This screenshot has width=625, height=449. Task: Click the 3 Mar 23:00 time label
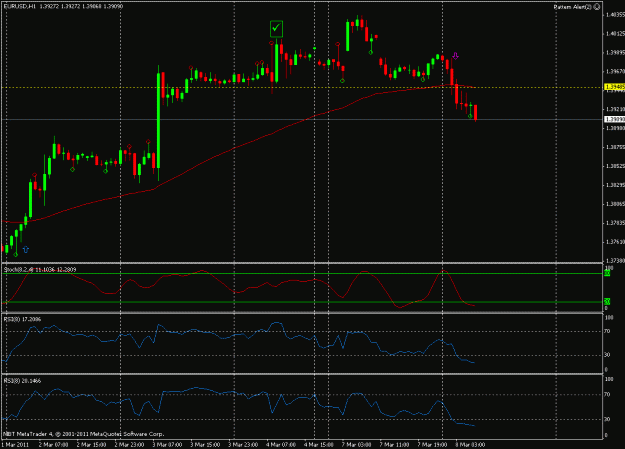click(x=243, y=445)
